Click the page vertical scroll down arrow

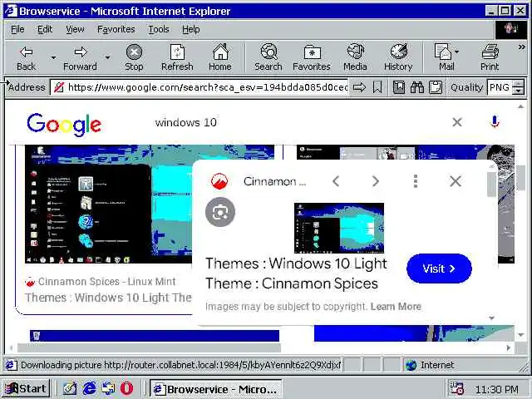[x=521, y=335]
